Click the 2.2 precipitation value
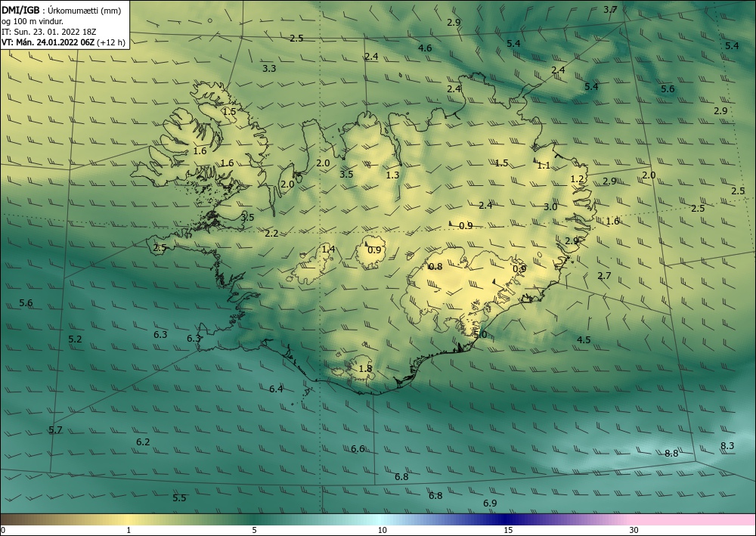756x536 pixels. point(271,234)
